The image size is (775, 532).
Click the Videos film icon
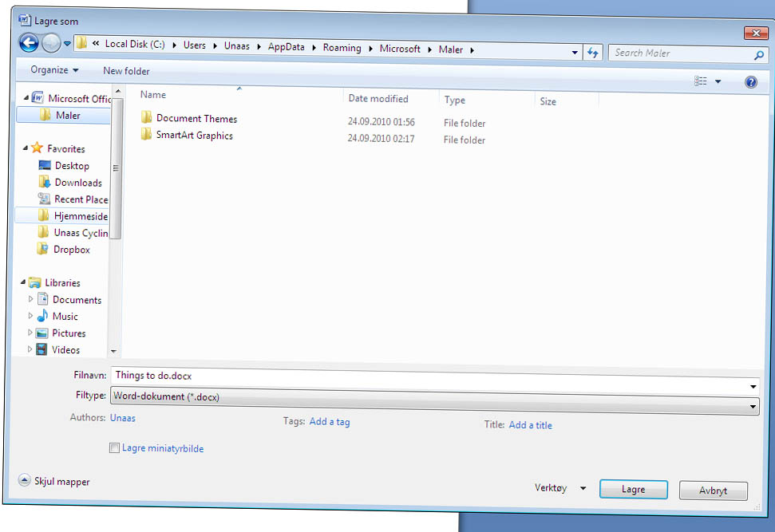(42, 349)
